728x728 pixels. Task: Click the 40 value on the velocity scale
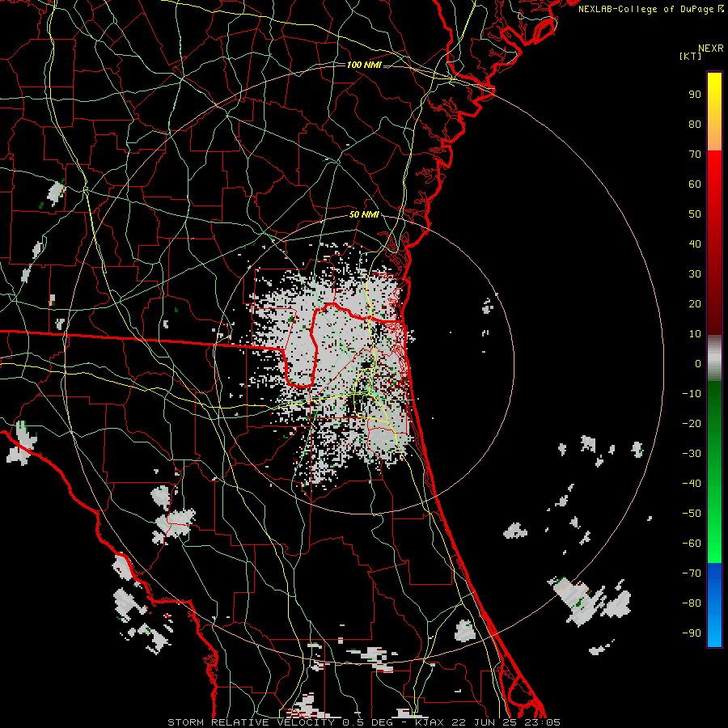pyautogui.click(x=695, y=244)
